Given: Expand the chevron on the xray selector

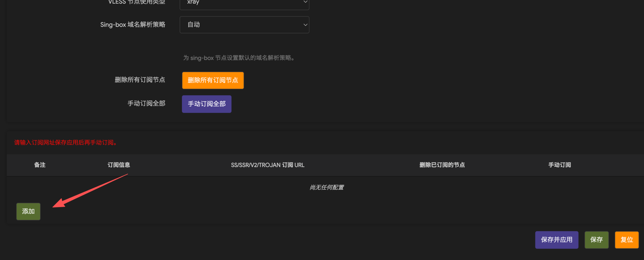Looking at the screenshot, I should (305, 2).
